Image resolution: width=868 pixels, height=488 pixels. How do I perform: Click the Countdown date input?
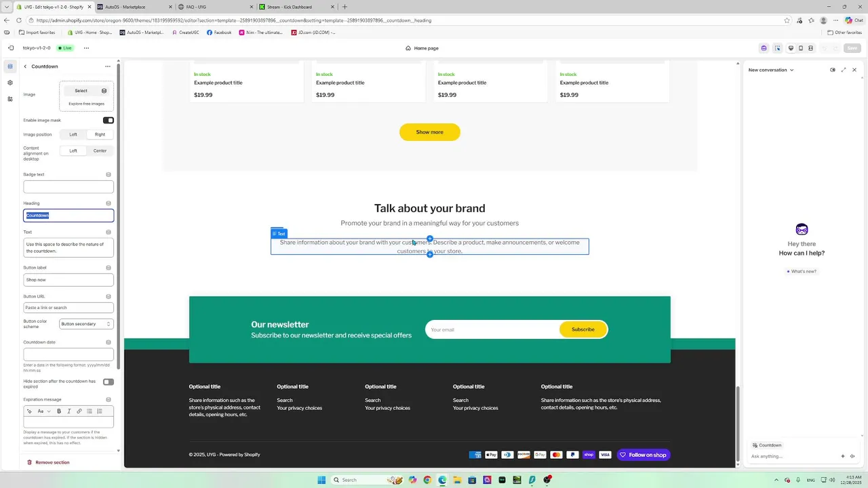click(68, 354)
